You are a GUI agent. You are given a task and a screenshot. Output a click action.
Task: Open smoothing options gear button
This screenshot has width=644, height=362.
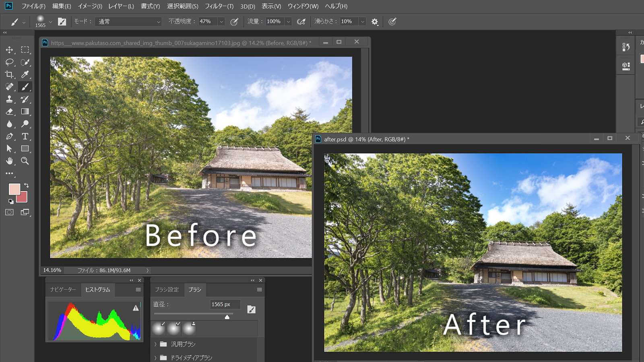375,22
